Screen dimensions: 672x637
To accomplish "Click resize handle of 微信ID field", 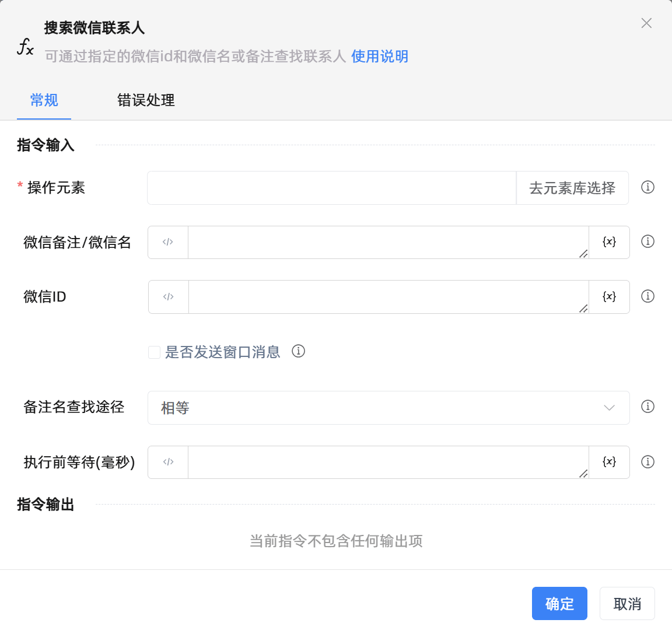I will point(583,308).
